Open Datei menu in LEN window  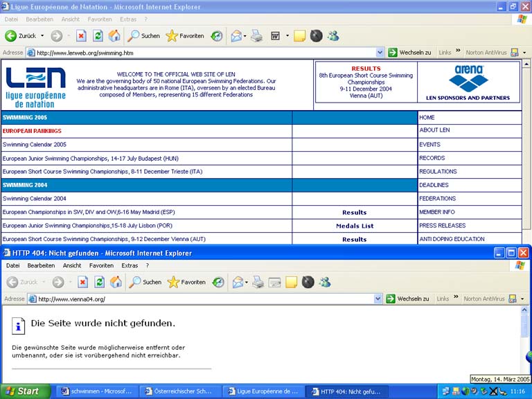point(11,19)
